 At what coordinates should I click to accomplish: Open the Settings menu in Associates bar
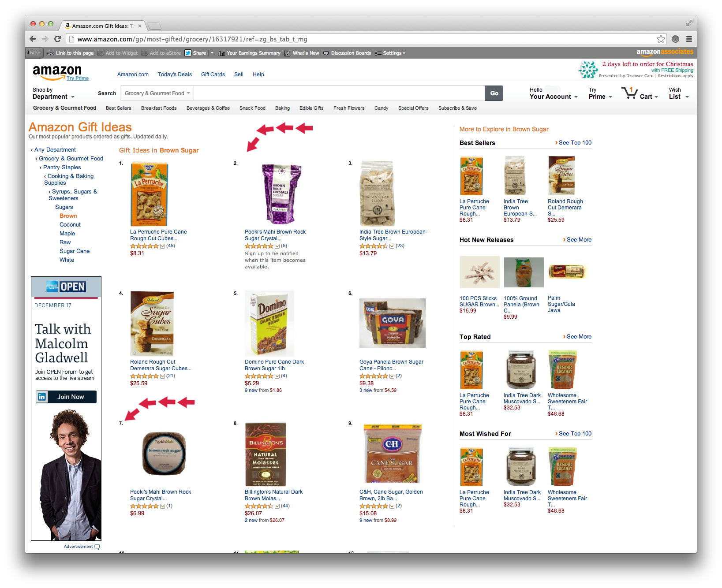click(x=390, y=53)
